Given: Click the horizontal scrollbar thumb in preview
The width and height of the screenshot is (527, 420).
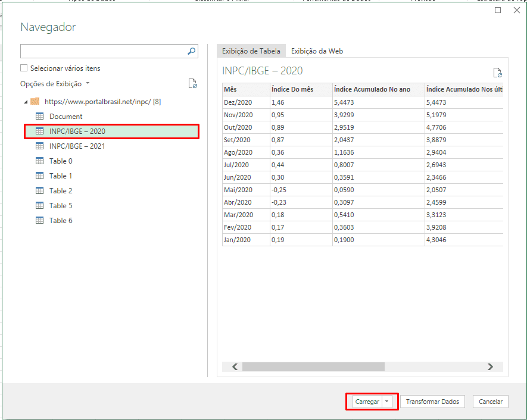Looking at the screenshot, I should pyautogui.click(x=313, y=366).
